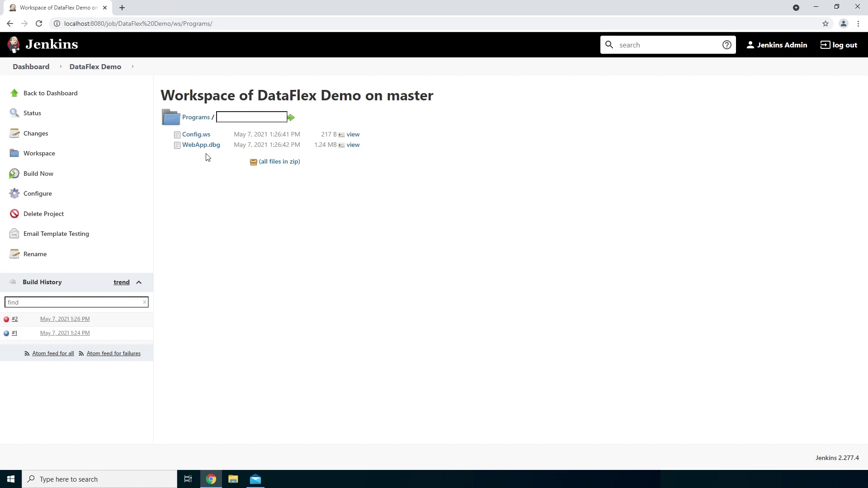Click the Configure gear icon
The image size is (868, 488).
(14, 193)
